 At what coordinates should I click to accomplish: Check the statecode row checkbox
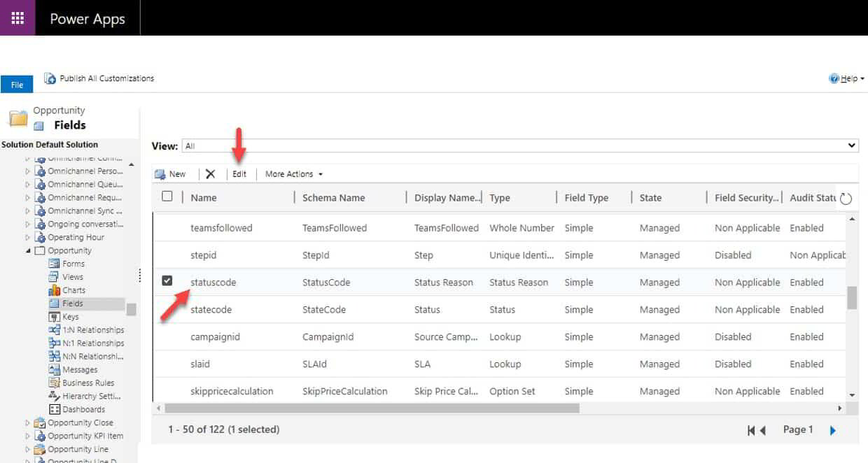tap(169, 309)
